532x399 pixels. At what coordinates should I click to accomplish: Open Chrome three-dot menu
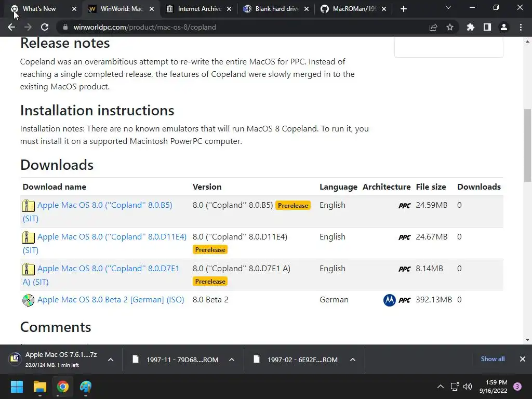pos(521,27)
